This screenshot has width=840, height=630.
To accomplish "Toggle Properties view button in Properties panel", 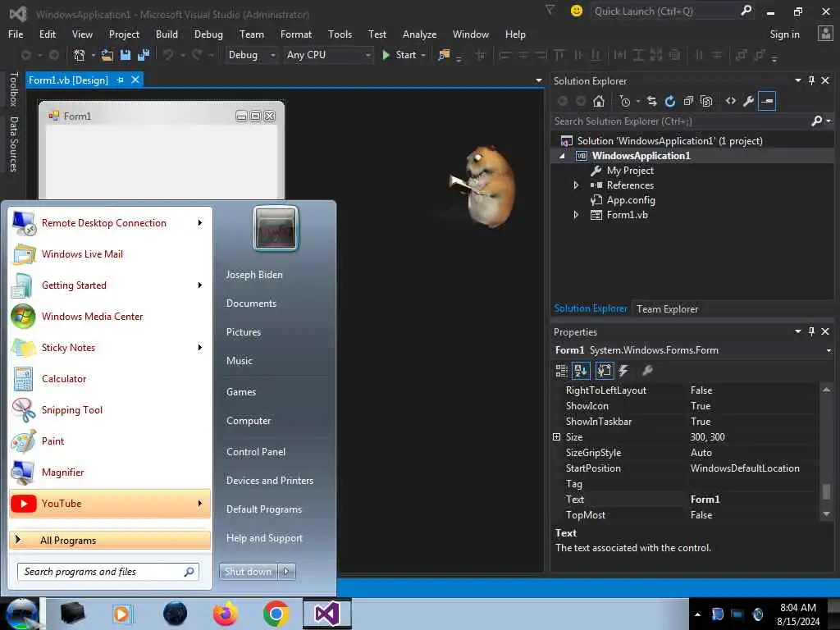I will click(605, 370).
